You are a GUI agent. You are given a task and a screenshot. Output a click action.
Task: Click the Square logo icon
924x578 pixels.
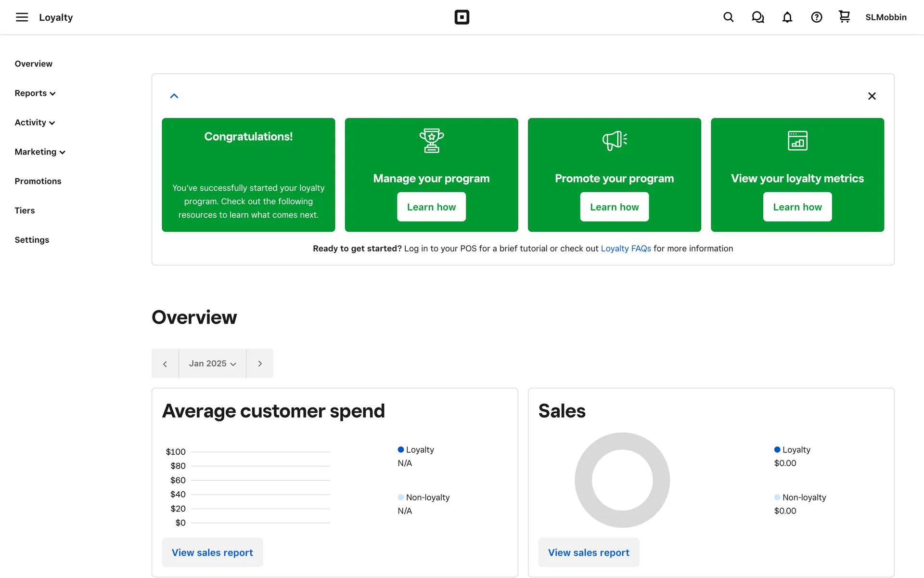click(462, 17)
